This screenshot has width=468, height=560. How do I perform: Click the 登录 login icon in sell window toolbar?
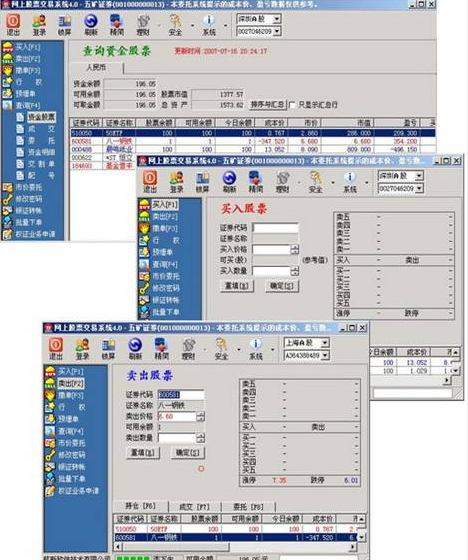point(82,349)
